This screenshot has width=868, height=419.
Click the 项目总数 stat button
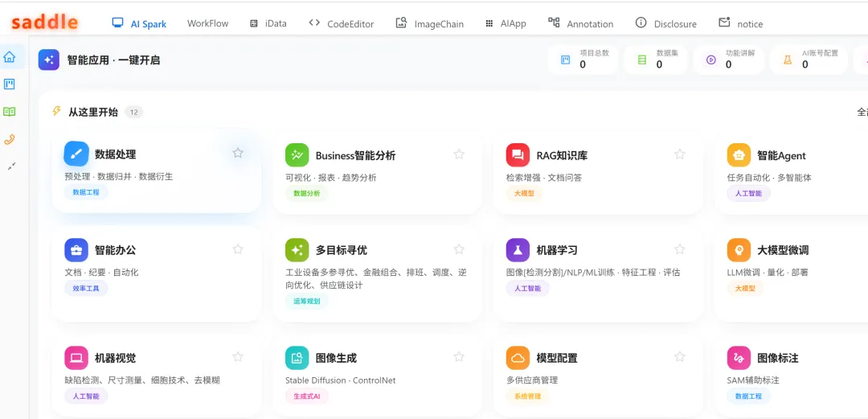click(583, 60)
